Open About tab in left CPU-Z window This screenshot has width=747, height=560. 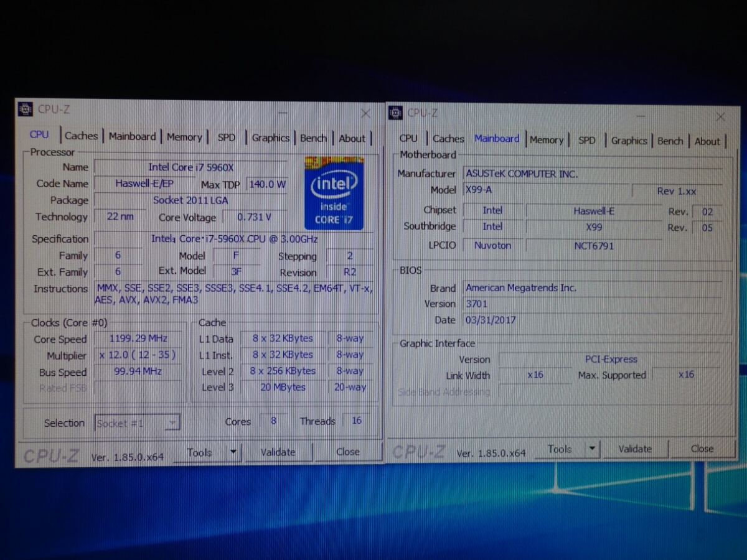click(352, 138)
